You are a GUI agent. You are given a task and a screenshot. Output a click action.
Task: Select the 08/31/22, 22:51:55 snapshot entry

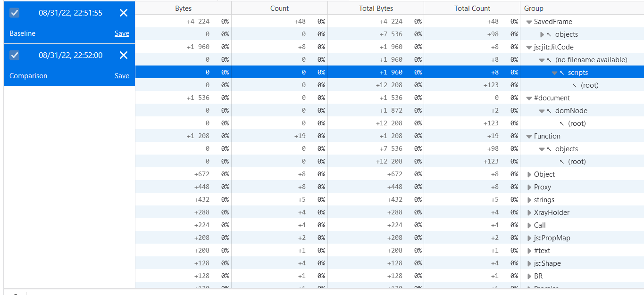pyautogui.click(x=69, y=22)
